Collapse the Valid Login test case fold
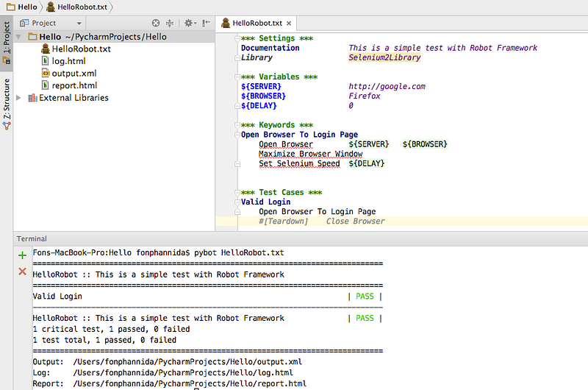The width and height of the screenshot is (588, 390). pos(237,202)
